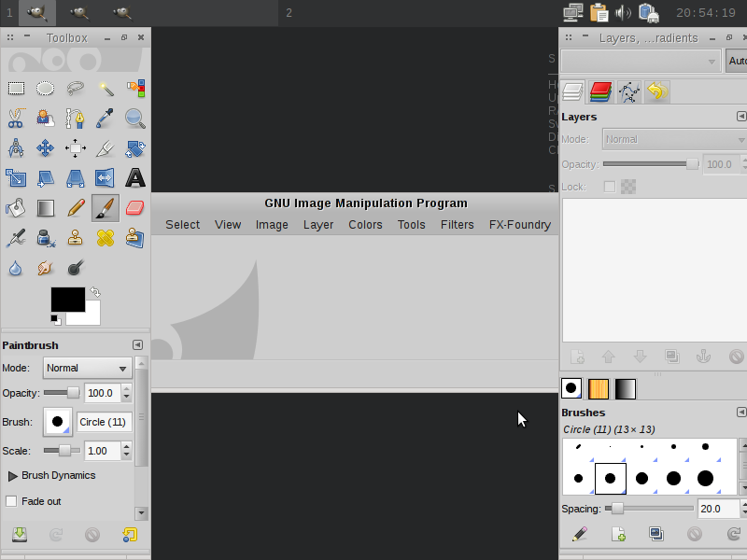
Task: Open the Filters menu
Action: coord(457,225)
